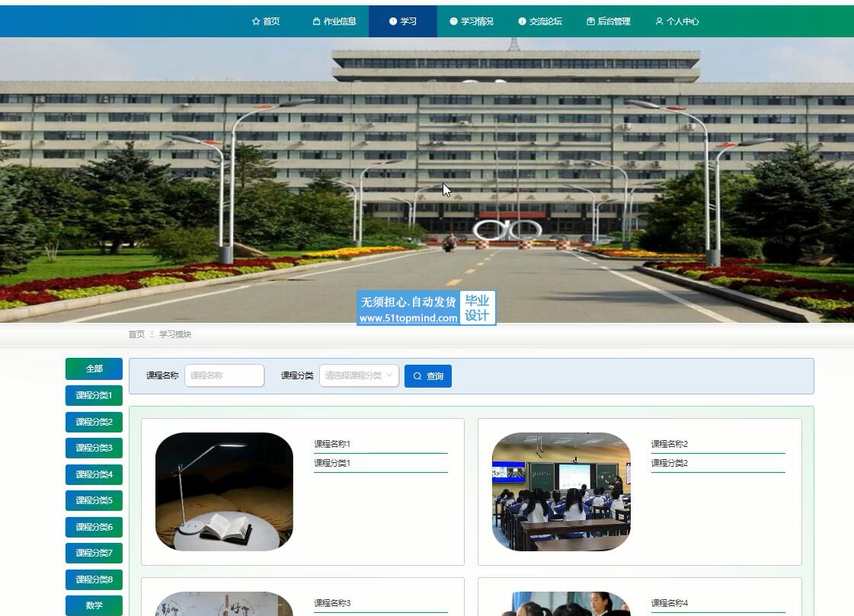Click the 学习模块 breadcrumb text

(x=174, y=334)
